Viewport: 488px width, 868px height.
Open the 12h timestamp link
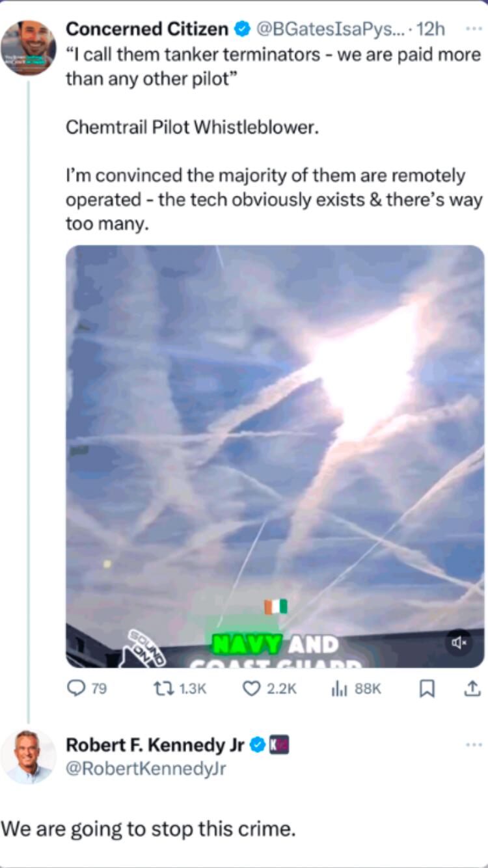[431, 29]
